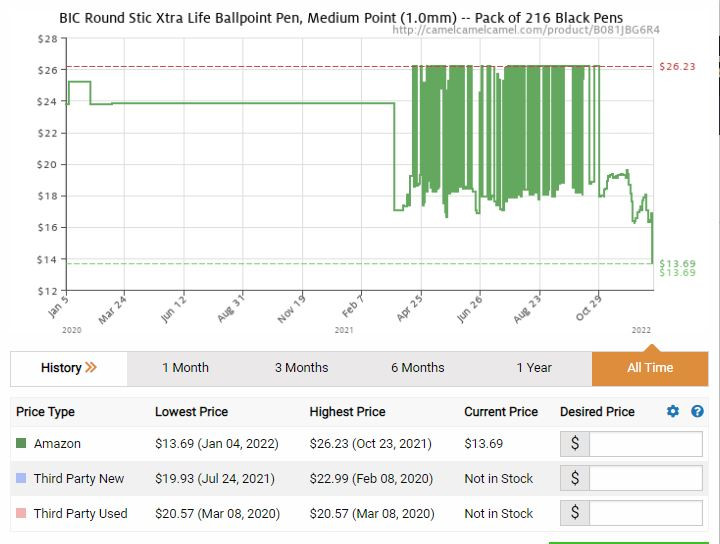Switch to the 3 Months tab
Viewport: 720px width, 544px height.
click(x=302, y=368)
